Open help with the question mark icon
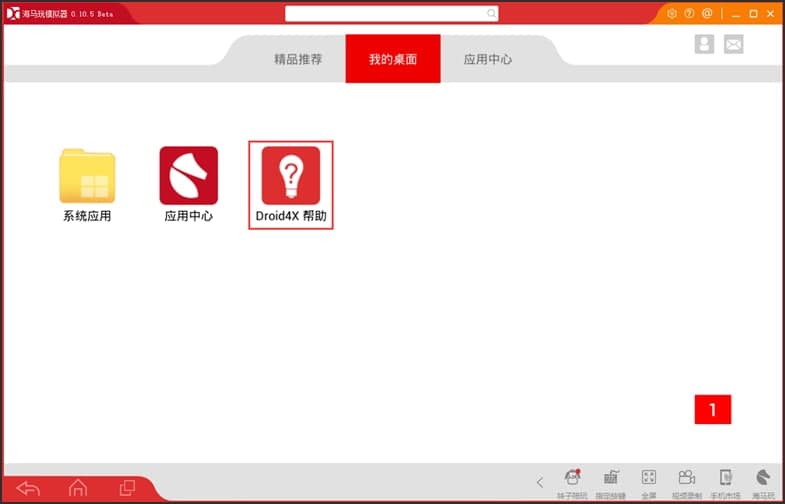This screenshot has width=785, height=504. click(x=689, y=14)
